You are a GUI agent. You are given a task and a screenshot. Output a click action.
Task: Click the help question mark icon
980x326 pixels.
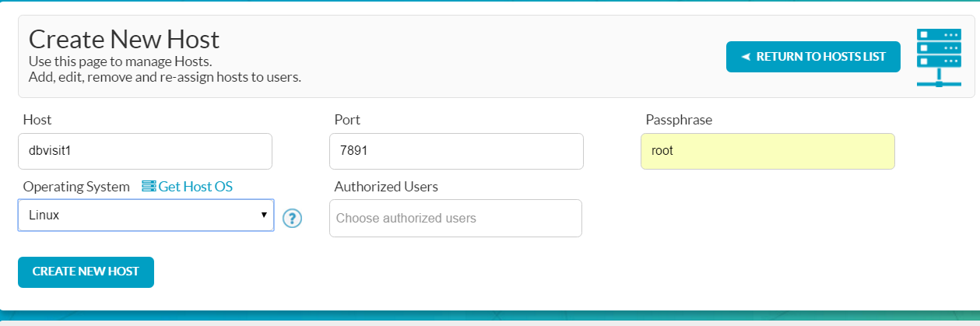(x=292, y=219)
